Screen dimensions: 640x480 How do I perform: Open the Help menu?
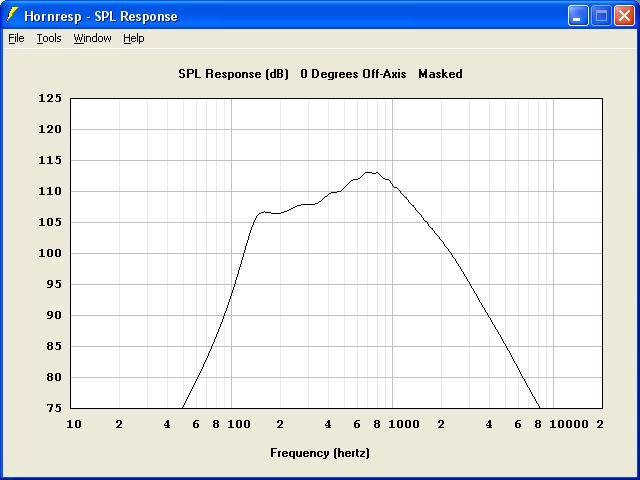tap(134, 38)
